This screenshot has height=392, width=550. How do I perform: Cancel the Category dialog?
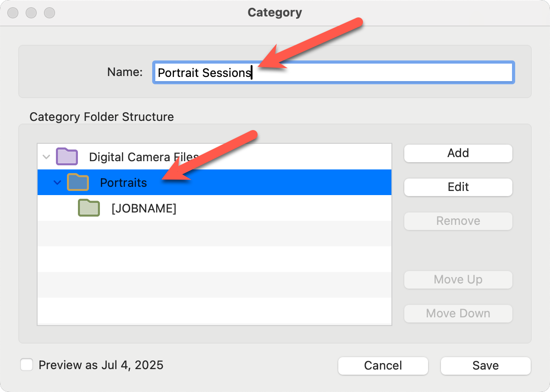click(383, 365)
